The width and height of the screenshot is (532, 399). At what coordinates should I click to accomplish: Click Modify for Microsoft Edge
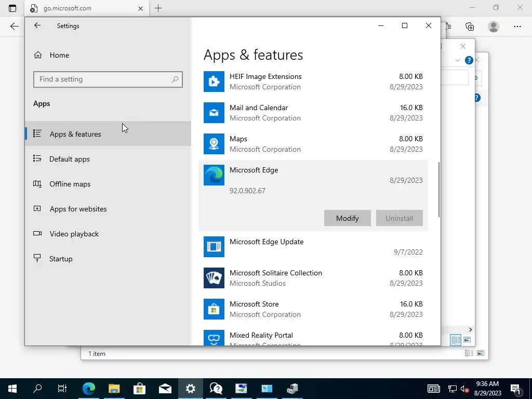(348, 218)
